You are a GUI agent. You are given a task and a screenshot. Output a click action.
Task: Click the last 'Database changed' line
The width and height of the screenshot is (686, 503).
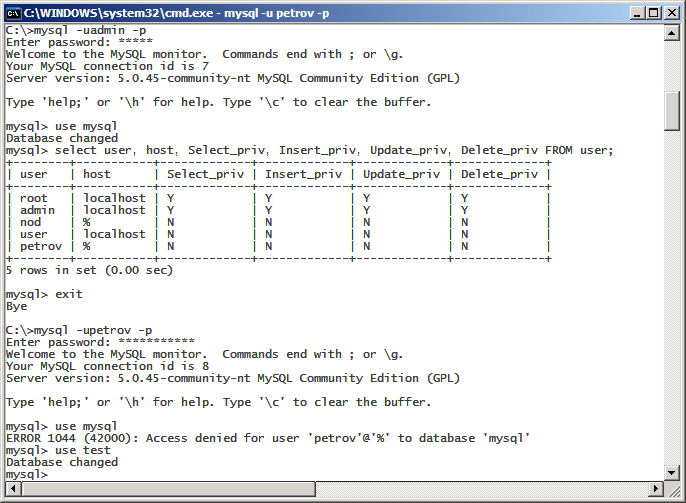(62, 462)
